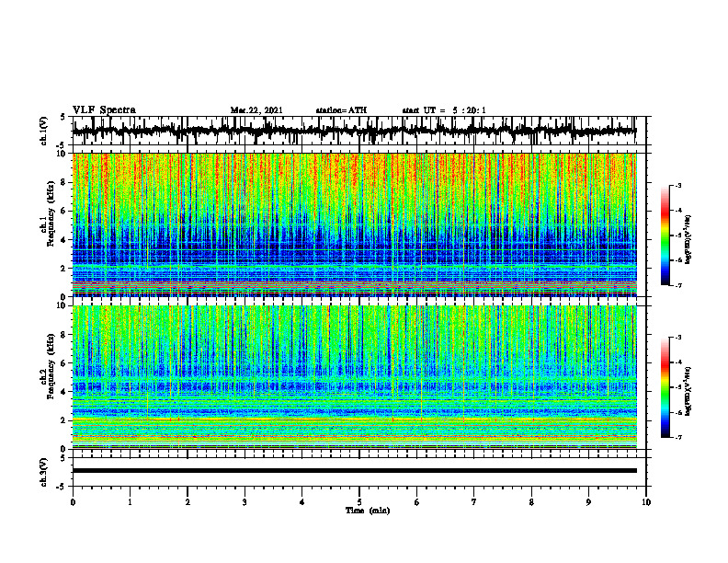Click the ch.1 color scale log(PSD) unit label
728x563 pixels.
[688, 240]
